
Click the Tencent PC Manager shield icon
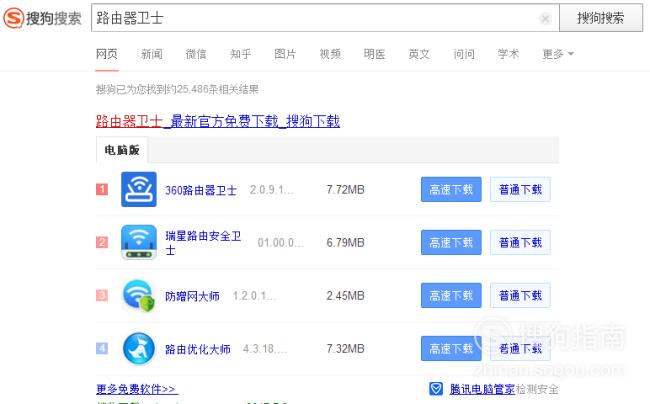coord(436,389)
